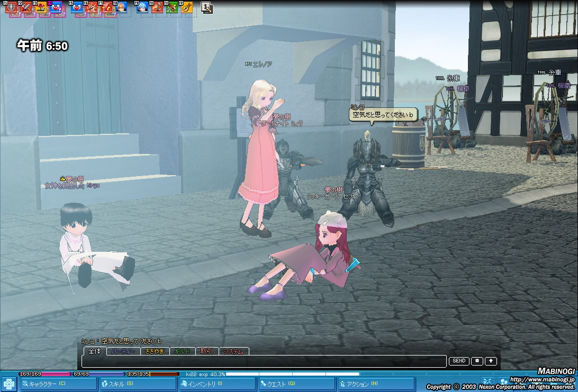This screenshot has width=578, height=392.
Task: Activate the F1 shield Defense skill
Action: point(11,7)
